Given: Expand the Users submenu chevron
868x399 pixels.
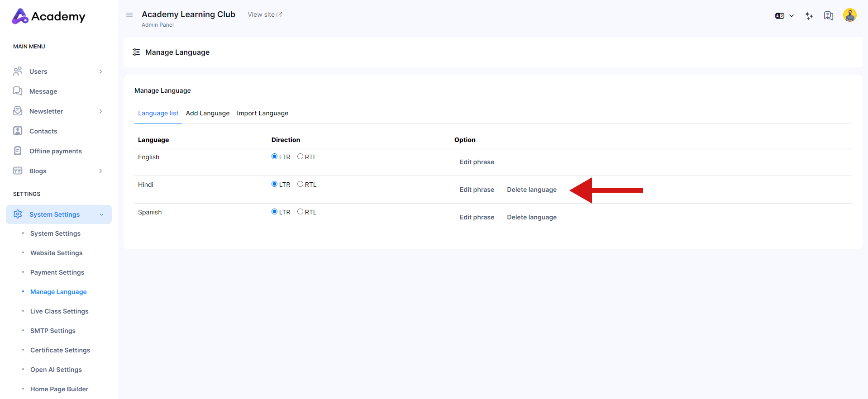Looking at the screenshot, I should pyautogui.click(x=100, y=71).
